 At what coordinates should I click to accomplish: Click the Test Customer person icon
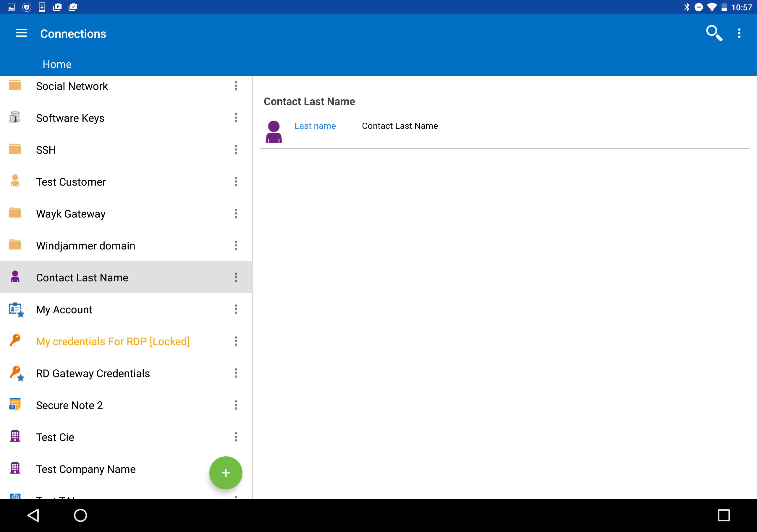pyautogui.click(x=15, y=181)
